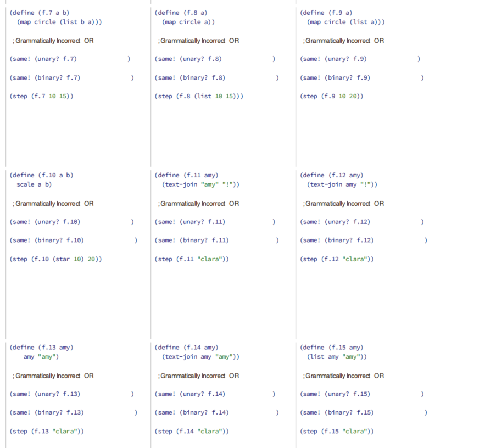The height and width of the screenshot is (448, 485).
Task: Click the (list amy "amy") body of f.15
Action: click(x=337, y=356)
